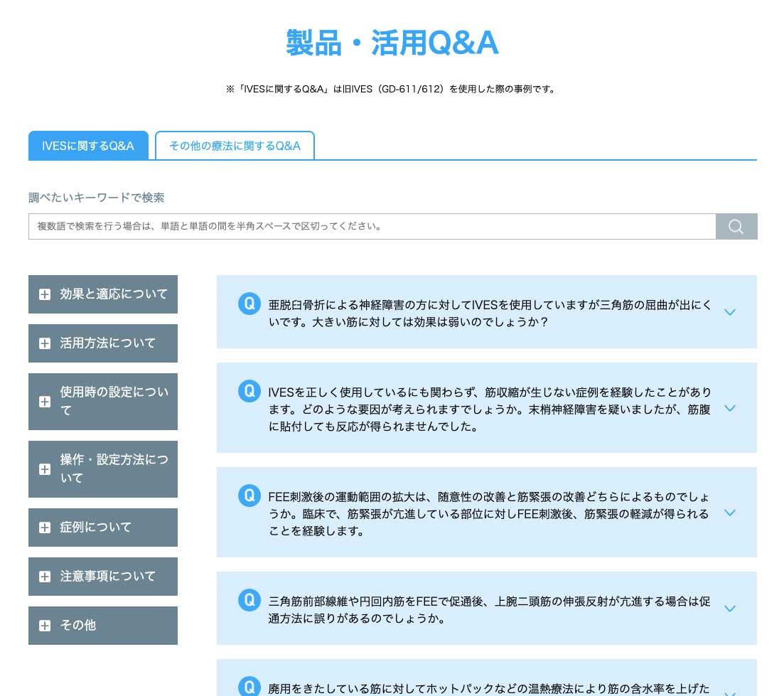Click the keyword search input field
This screenshot has height=696, width=784.
371,227
